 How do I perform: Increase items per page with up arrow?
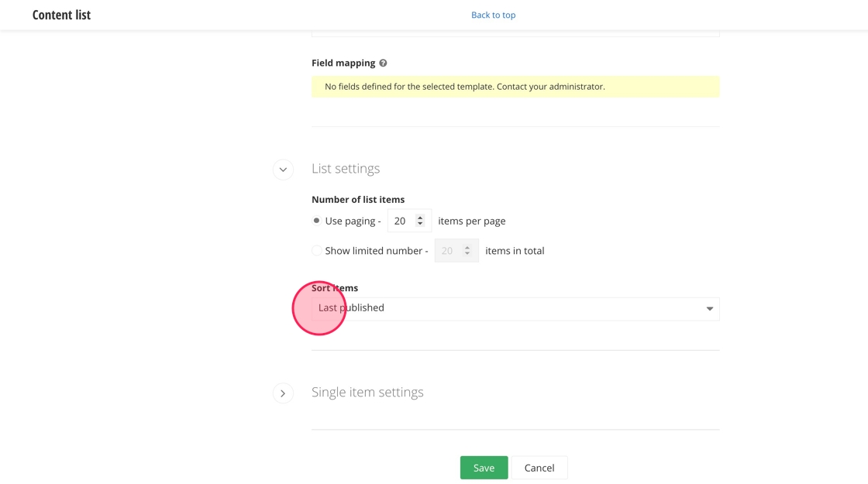[x=420, y=218]
